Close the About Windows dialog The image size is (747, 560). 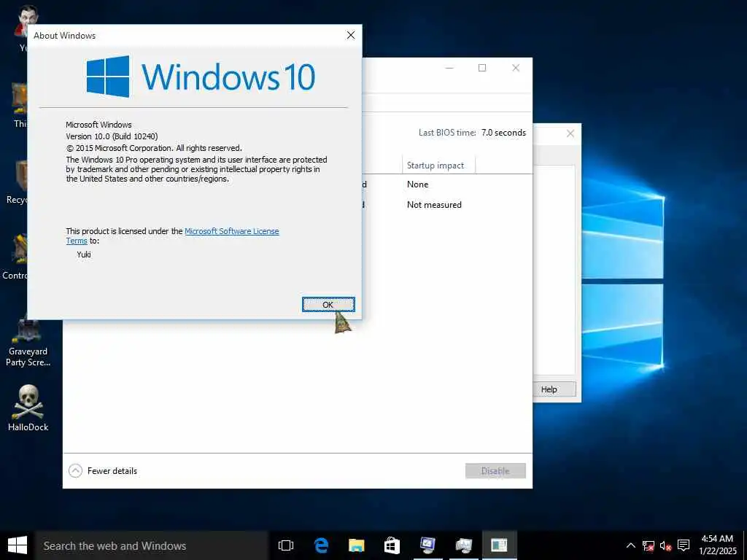(x=351, y=35)
